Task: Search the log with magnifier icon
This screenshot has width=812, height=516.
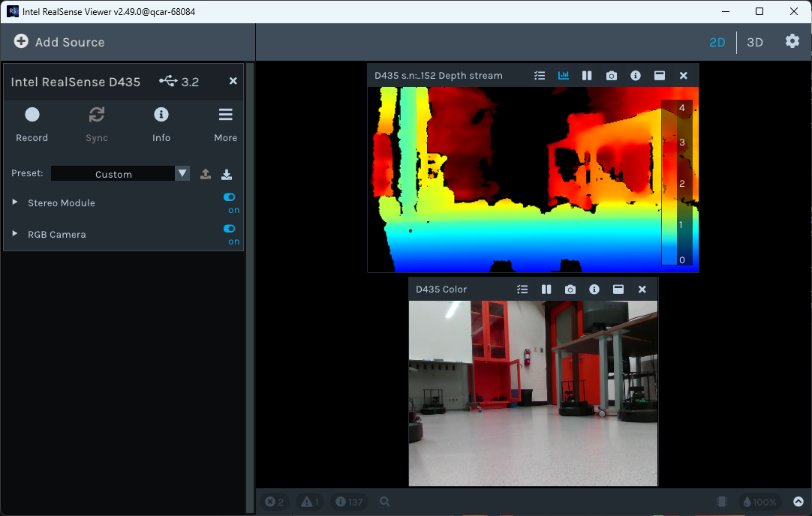Action: pyautogui.click(x=385, y=502)
